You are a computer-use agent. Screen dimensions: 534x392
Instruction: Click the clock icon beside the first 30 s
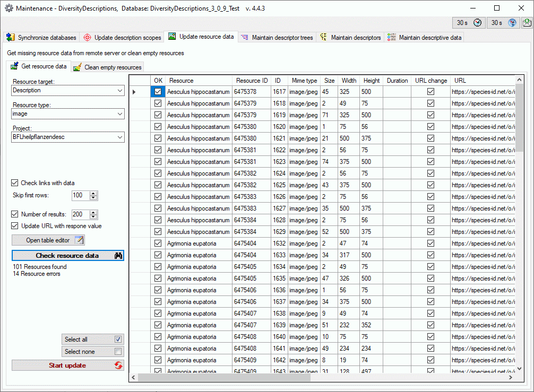478,23
